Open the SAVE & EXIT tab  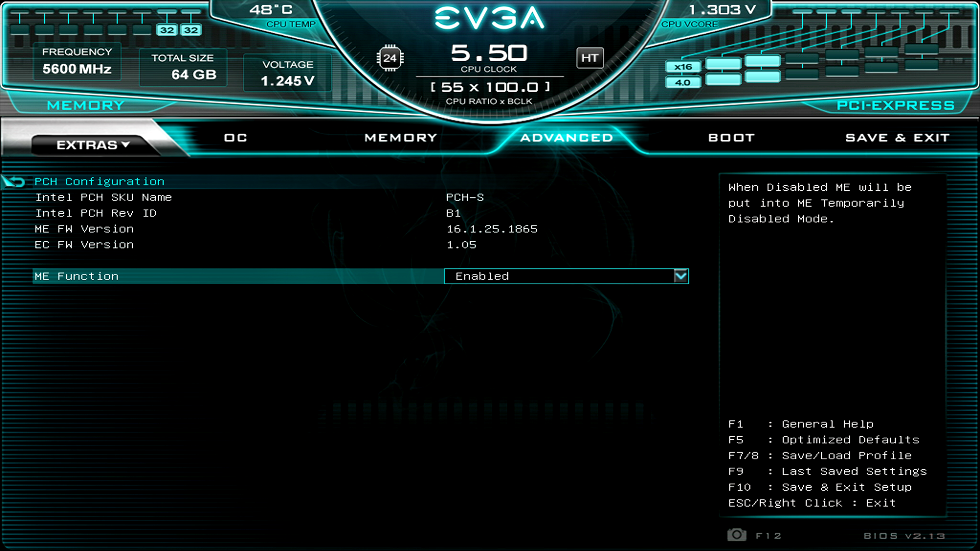(897, 137)
